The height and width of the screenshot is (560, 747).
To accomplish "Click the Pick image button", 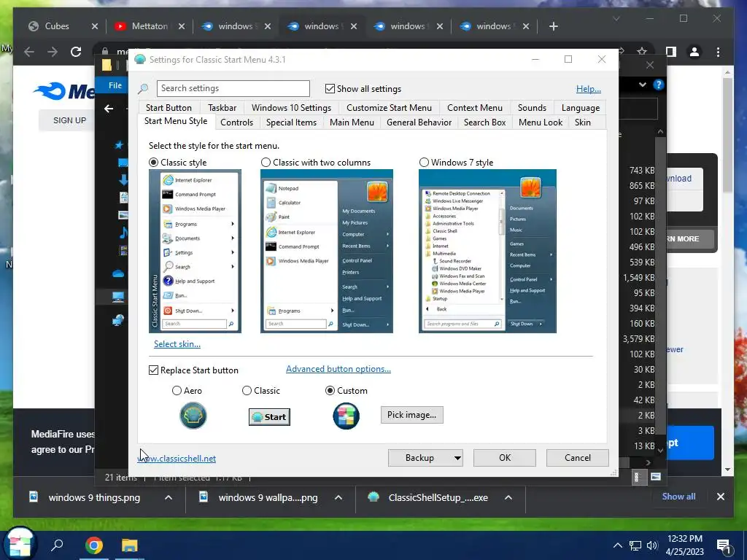I will pos(411,415).
